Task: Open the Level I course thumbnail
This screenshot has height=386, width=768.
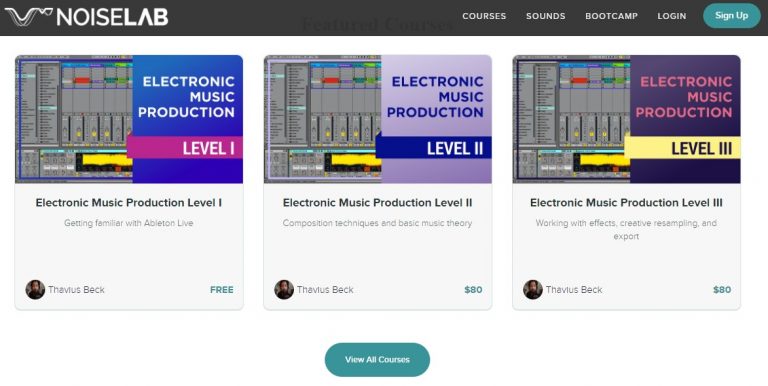Action: pyautogui.click(x=129, y=119)
